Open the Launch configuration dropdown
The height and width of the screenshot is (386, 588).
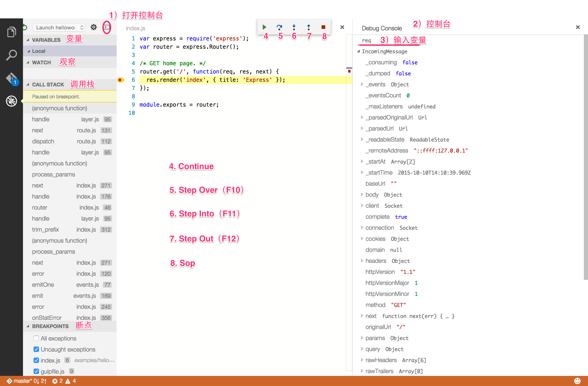[x=59, y=27]
